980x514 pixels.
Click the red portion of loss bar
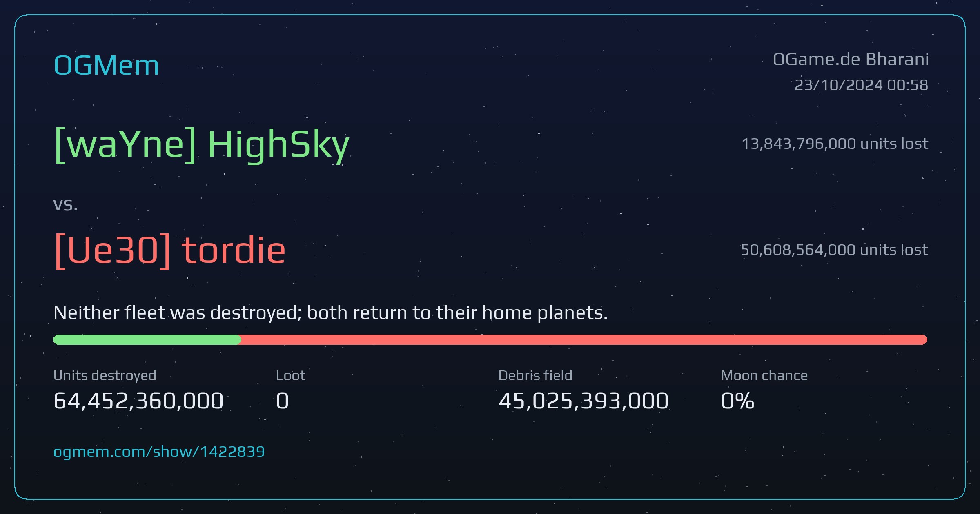[x=584, y=339]
